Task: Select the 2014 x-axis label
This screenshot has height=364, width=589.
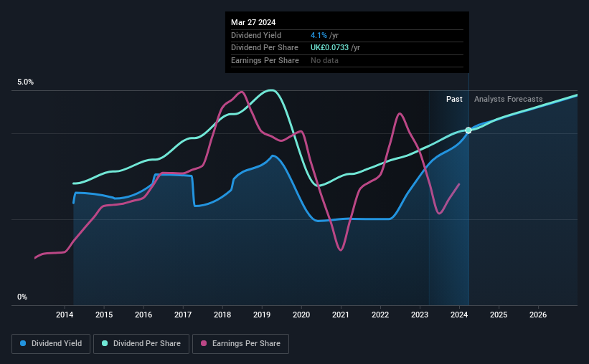Action: (65, 315)
